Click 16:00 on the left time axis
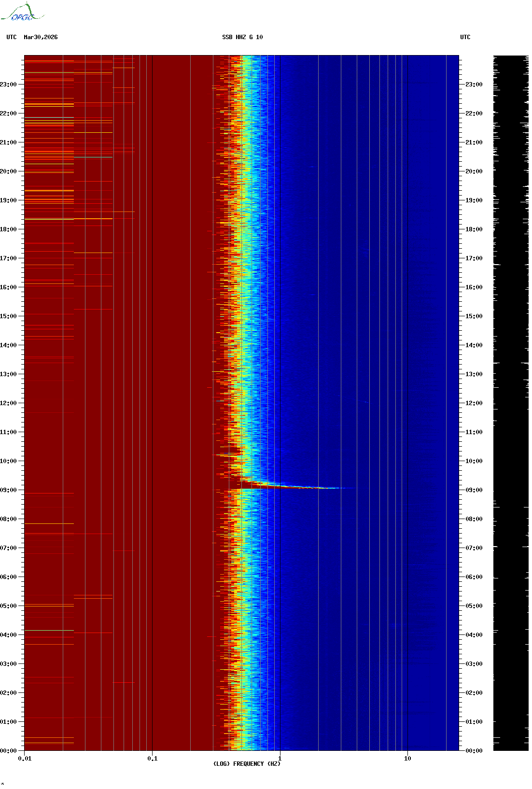Screen dimensions: 532x789 8,287
